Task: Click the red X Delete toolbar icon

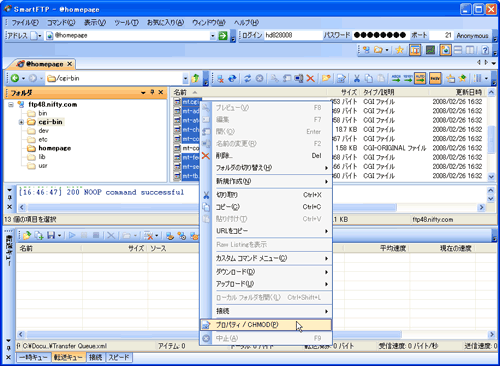Action: click(311, 79)
